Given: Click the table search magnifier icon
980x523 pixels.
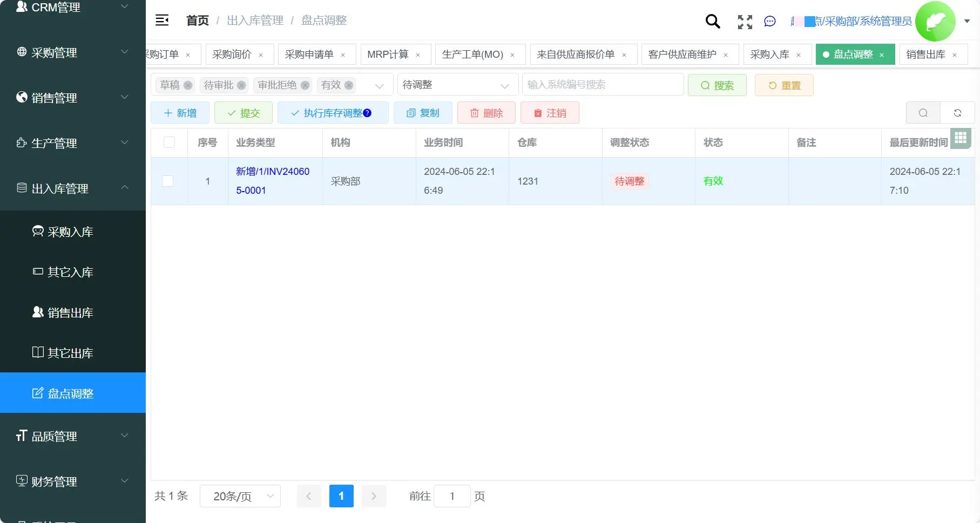Looking at the screenshot, I should click(923, 113).
